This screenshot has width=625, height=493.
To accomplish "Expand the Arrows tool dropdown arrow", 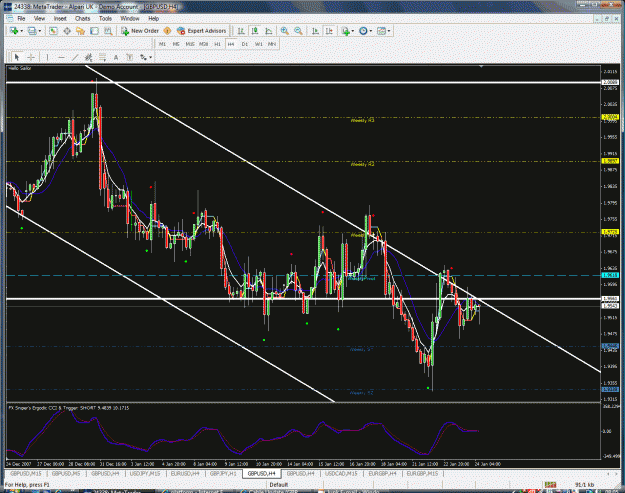I will coord(151,57).
